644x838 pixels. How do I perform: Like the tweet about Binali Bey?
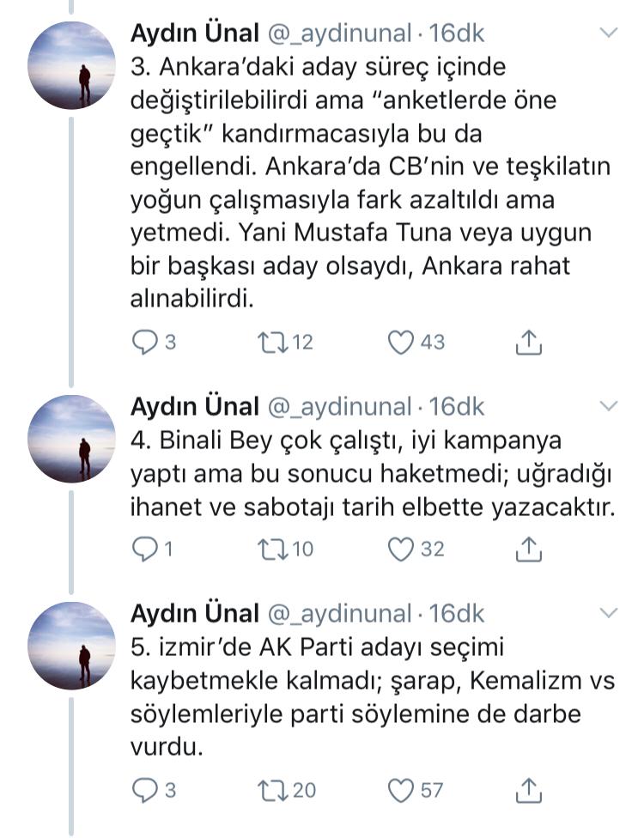point(402,549)
